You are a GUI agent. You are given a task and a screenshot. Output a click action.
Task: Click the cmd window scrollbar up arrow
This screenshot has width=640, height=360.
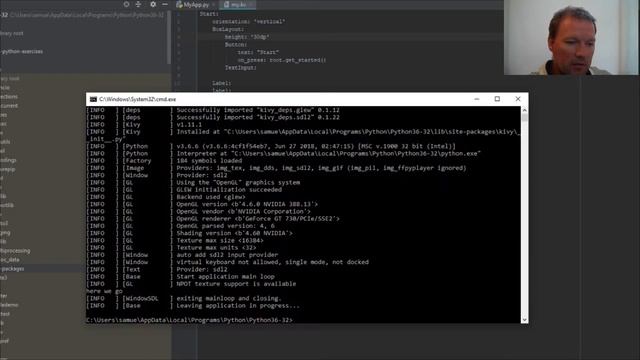pyautogui.click(x=524, y=110)
